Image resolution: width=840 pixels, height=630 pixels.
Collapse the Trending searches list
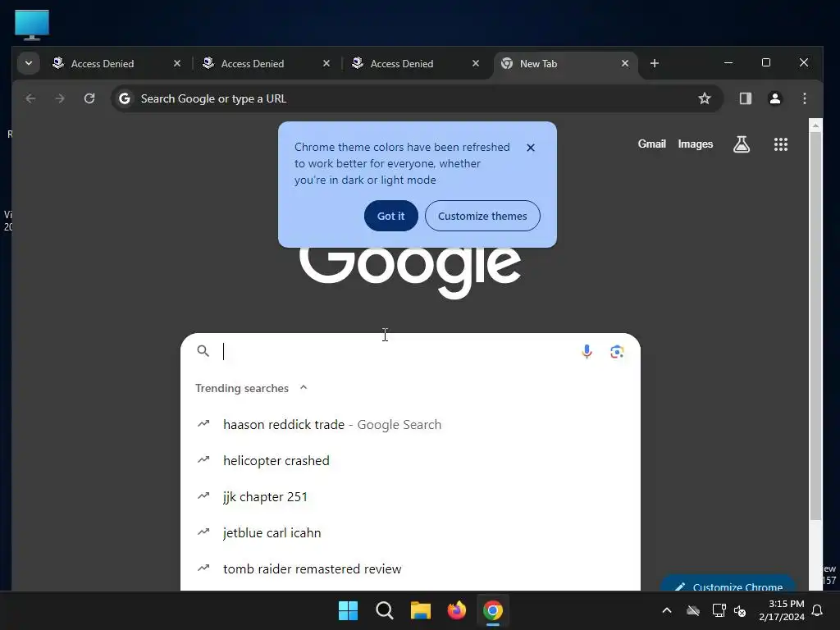click(304, 387)
